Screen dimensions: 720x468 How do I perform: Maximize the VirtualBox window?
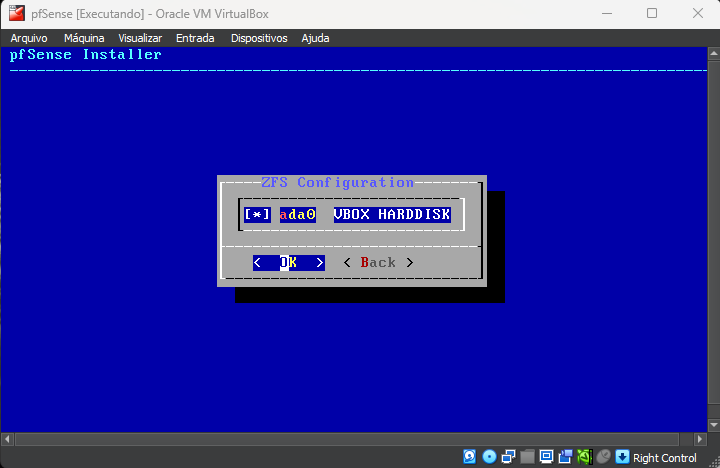[x=652, y=13]
